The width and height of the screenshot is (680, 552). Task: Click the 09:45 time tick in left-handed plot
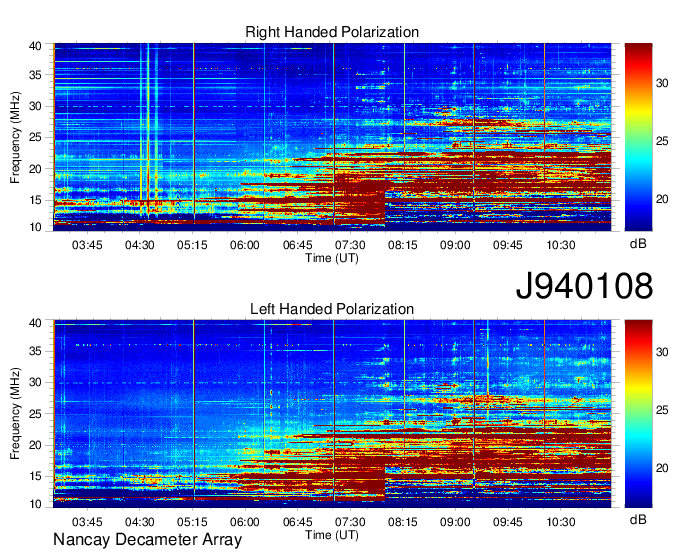coord(507,522)
